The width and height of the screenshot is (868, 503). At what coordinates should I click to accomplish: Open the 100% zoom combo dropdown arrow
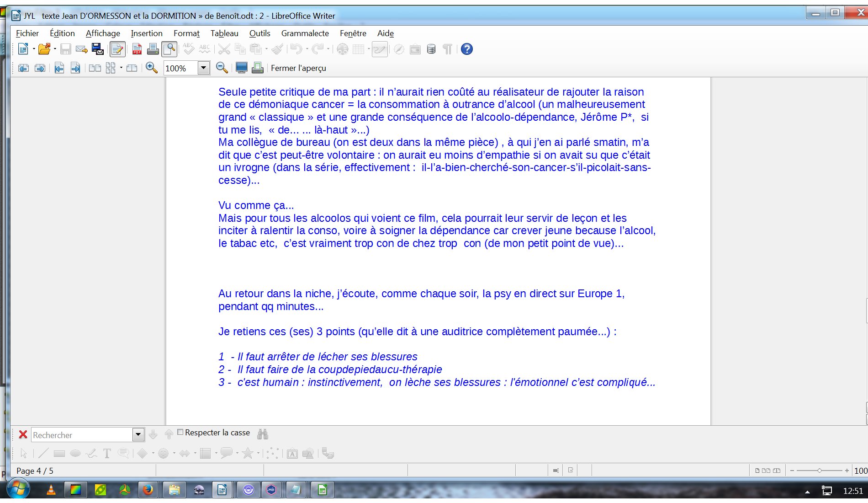click(x=204, y=68)
